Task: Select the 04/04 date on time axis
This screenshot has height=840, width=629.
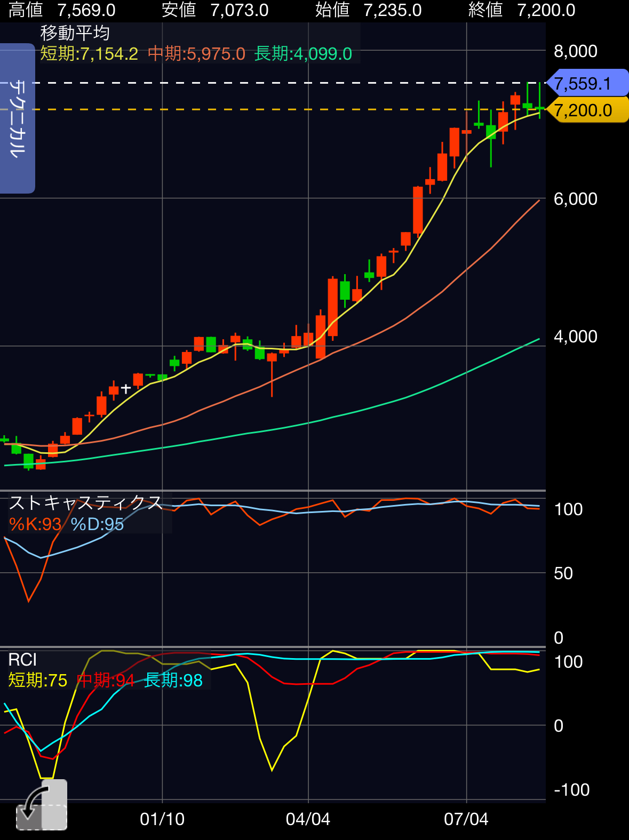Action: pyautogui.click(x=308, y=819)
